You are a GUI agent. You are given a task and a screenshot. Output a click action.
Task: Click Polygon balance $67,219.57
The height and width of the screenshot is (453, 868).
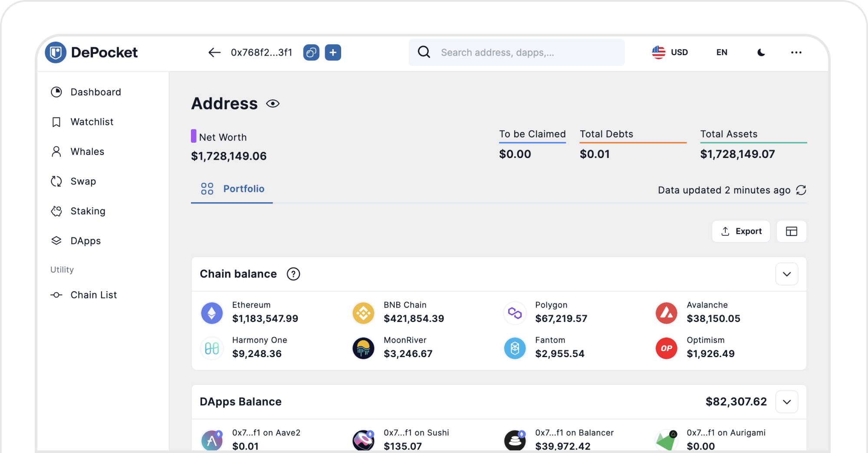point(561,319)
